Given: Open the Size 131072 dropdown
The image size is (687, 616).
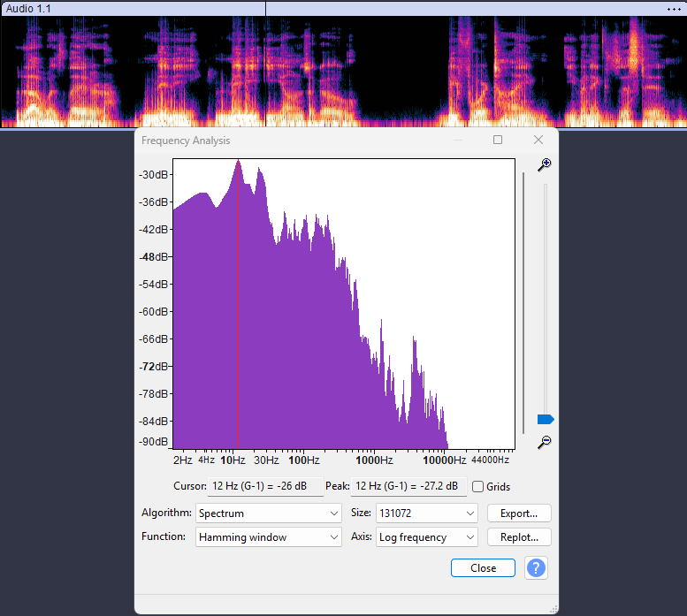Looking at the screenshot, I should tap(427, 513).
